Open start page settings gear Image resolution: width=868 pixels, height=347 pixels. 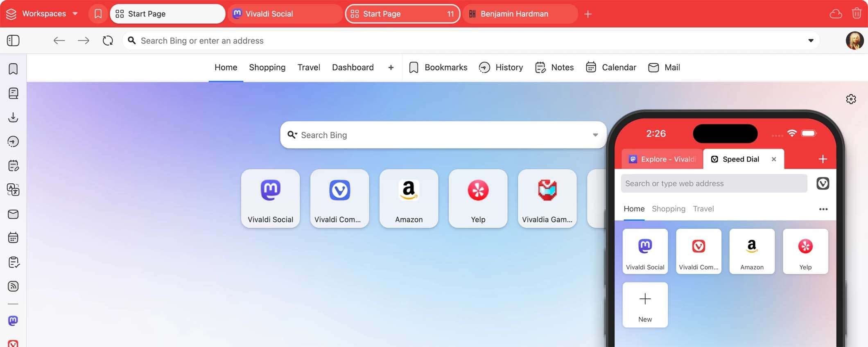pyautogui.click(x=851, y=99)
